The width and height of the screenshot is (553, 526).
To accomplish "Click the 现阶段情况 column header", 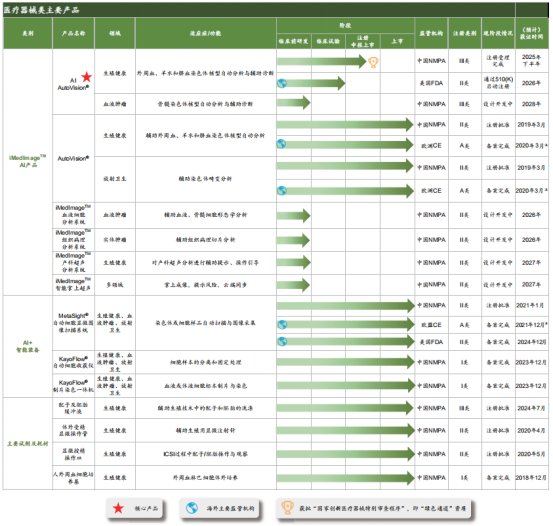I will click(x=498, y=34).
